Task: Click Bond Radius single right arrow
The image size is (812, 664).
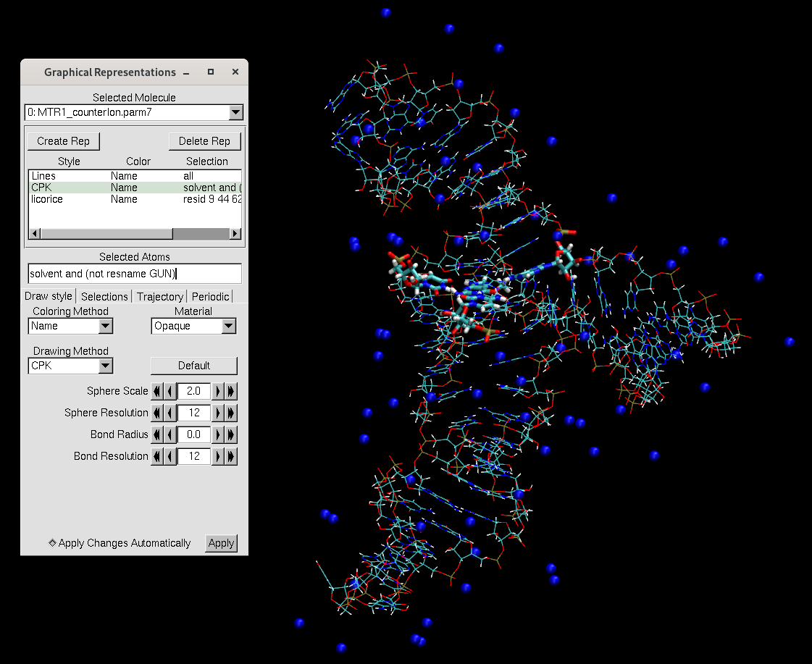Action: tap(219, 434)
